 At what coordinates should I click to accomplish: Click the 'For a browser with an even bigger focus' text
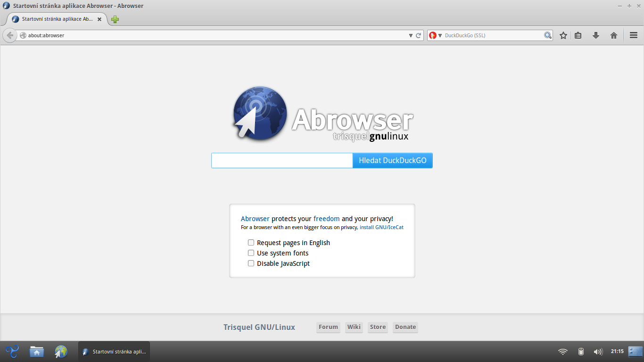point(299,227)
